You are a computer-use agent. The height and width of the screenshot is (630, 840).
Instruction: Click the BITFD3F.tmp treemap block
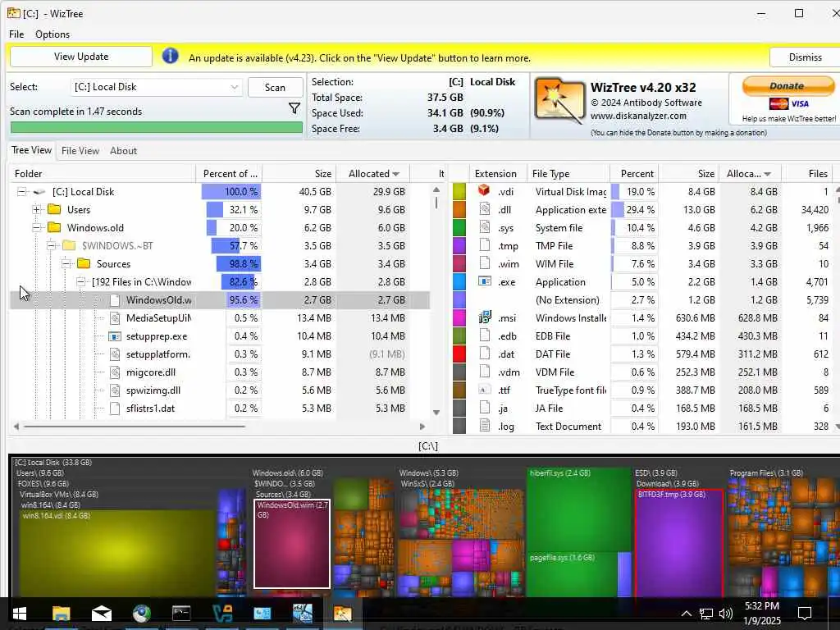[678, 544]
